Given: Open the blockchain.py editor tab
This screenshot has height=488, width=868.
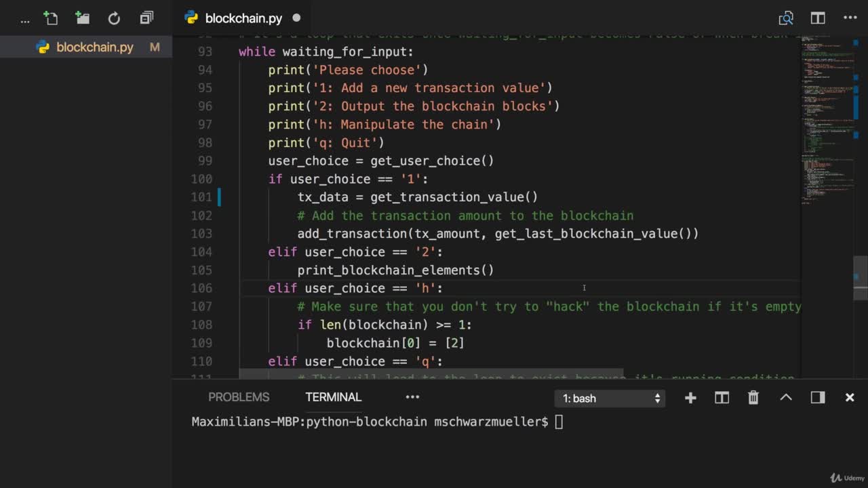Looking at the screenshot, I should [243, 18].
